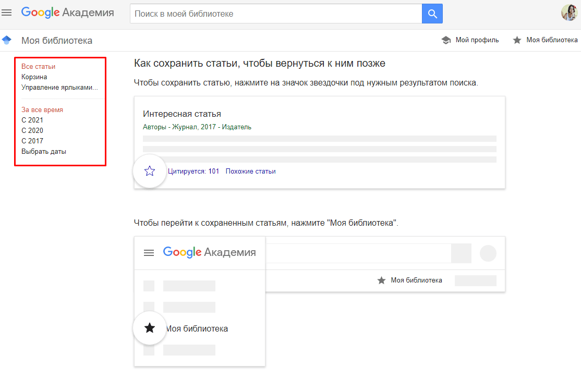This screenshot has width=581, height=392.
Task: Filter articles С 2017
Action: [x=32, y=141]
